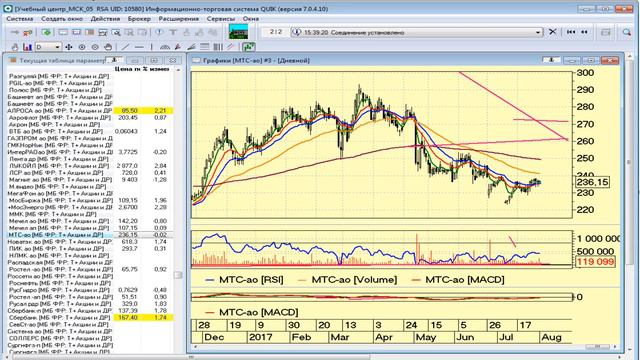Click the bar chart type icon
The width and height of the screenshot is (640, 360).
click(x=27, y=47)
